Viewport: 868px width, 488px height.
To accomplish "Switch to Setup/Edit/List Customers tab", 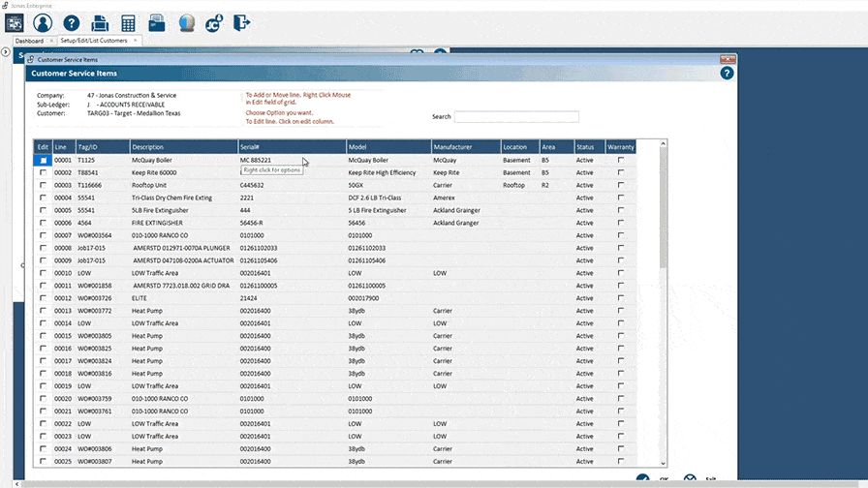I will (94, 41).
